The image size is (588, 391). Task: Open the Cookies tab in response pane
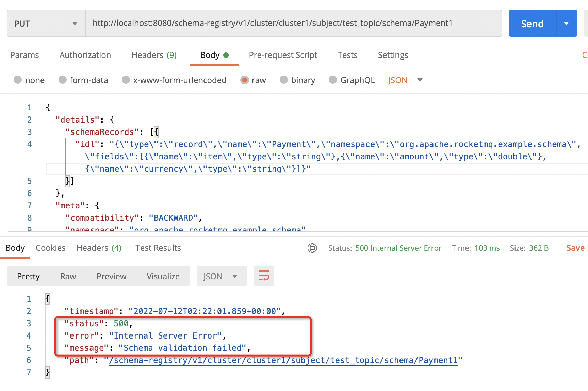point(50,248)
